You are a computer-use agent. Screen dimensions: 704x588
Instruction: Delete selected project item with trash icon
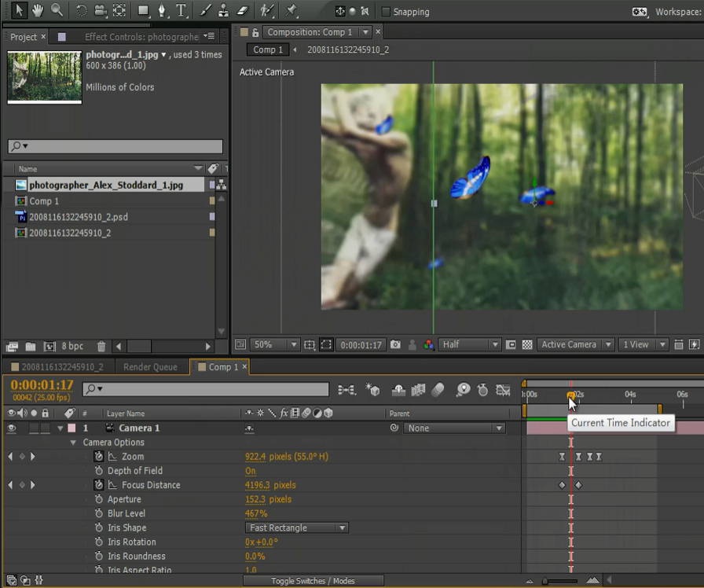point(101,347)
